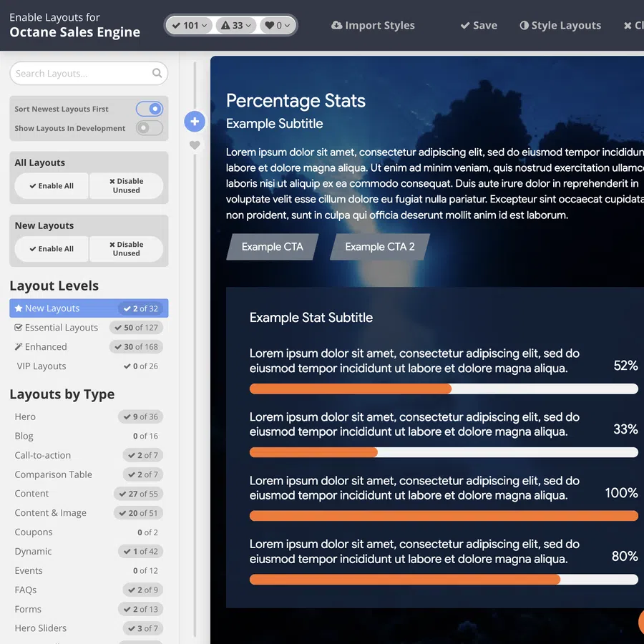Toggle the FAQs 2 of 9 badge
This screenshot has height=644, width=644.
tap(143, 590)
